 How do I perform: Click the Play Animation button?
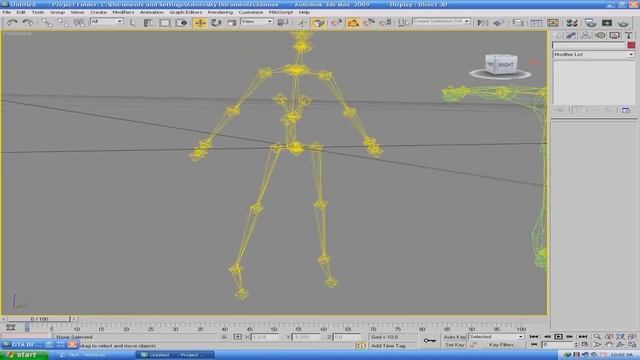(x=558, y=337)
